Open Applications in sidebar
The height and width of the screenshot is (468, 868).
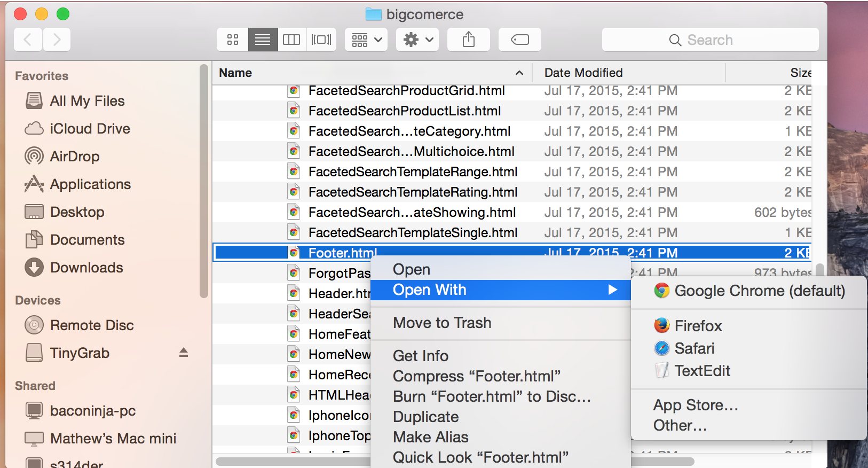coord(78,184)
